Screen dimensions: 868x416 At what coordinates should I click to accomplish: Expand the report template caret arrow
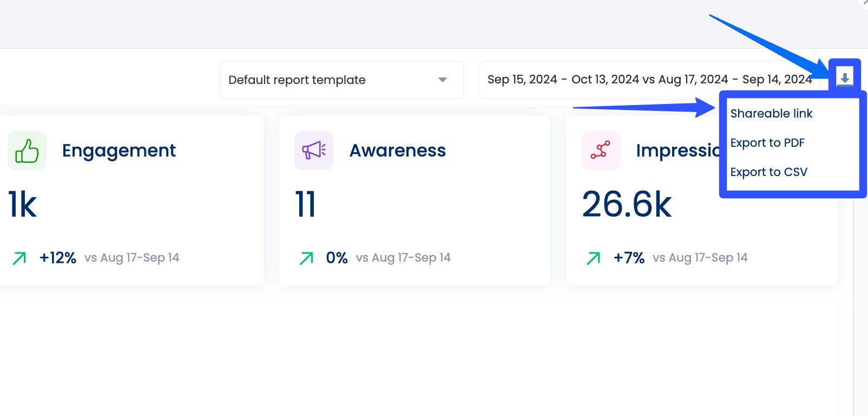coord(442,80)
